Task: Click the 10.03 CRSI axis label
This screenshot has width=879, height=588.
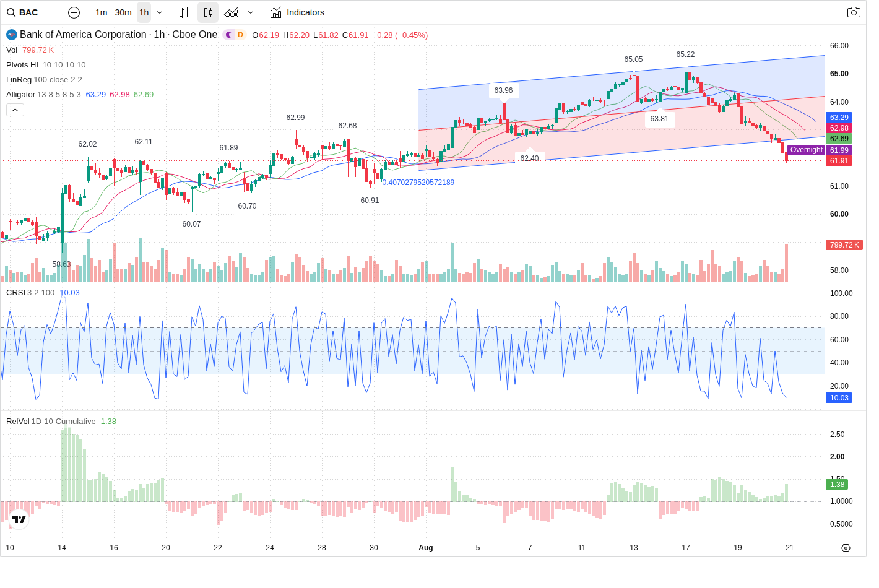Action: [x=839, y=398]
